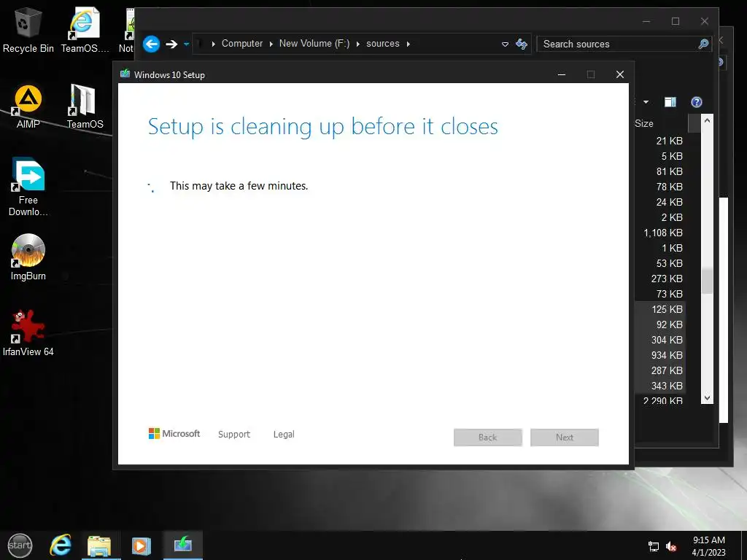Maximize the sources Explorer window
Viewport: 747px width, 560px height.
[676, 21]
